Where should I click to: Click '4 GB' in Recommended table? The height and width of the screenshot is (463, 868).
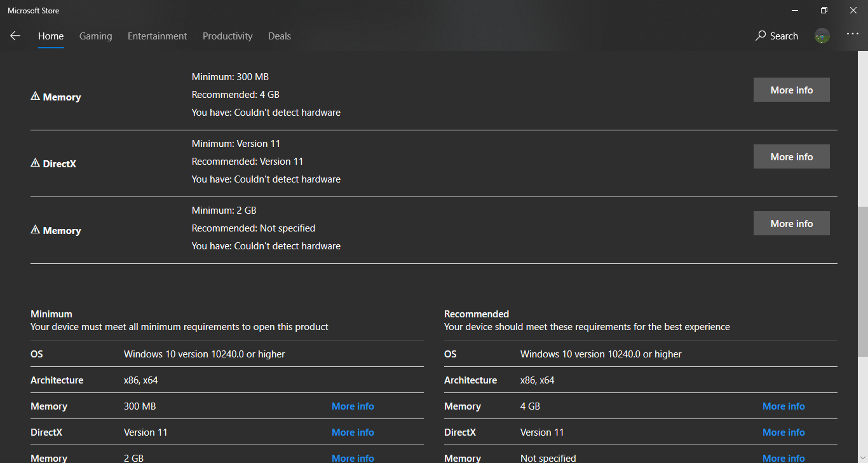coord(530,406)
